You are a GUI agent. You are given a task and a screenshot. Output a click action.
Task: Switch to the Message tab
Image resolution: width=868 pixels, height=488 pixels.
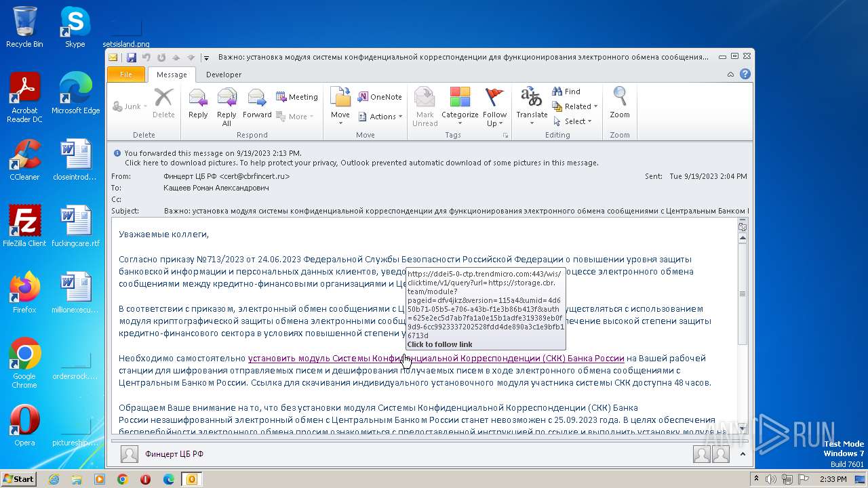[172, 75]
